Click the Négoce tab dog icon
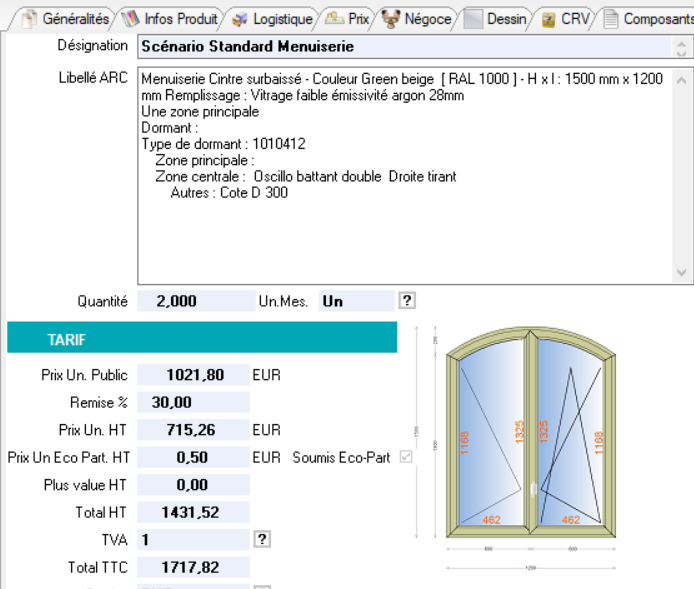Screen dimensions: 694x589 click(390, 19)
